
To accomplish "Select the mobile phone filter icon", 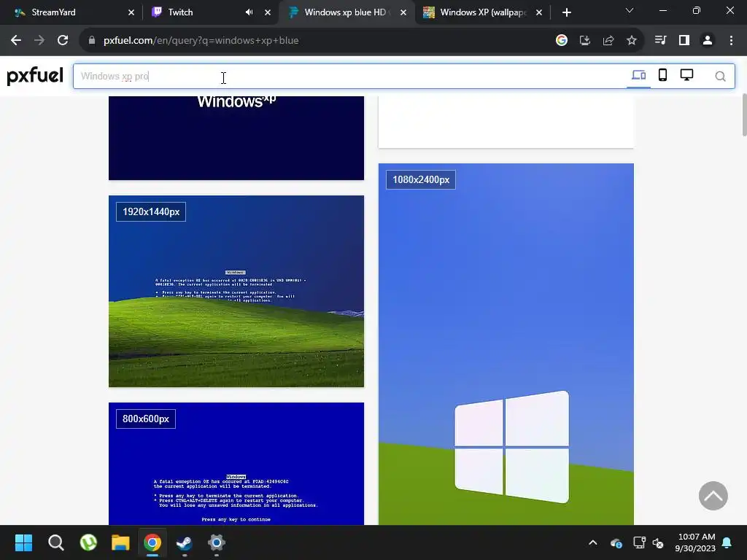I will 662,75.
